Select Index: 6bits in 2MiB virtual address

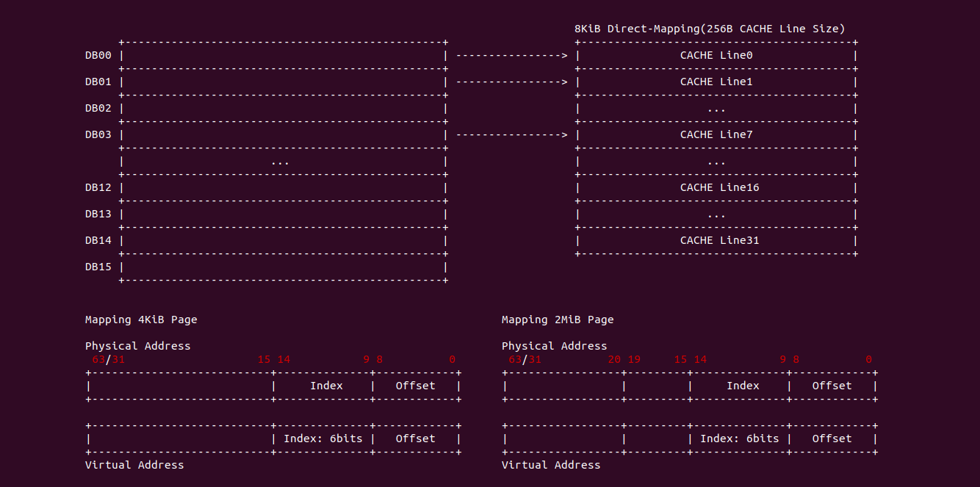739,439
